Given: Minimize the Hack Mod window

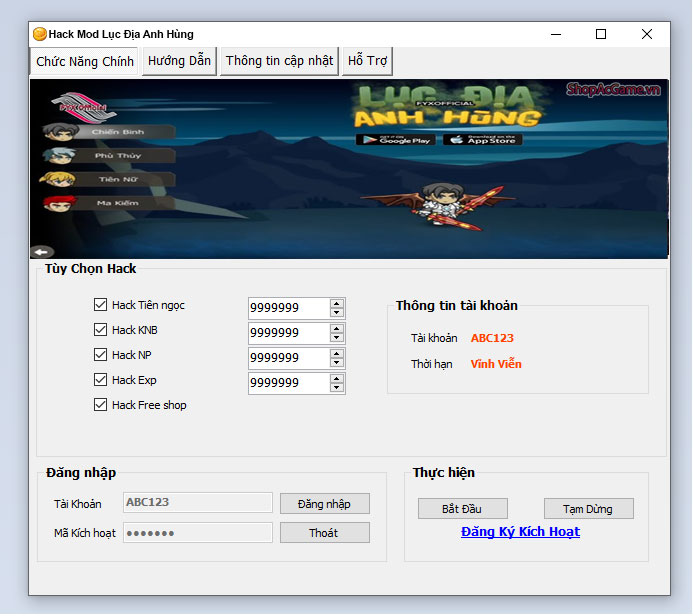Looking at the screenshot, I should (x=556, y=34).
